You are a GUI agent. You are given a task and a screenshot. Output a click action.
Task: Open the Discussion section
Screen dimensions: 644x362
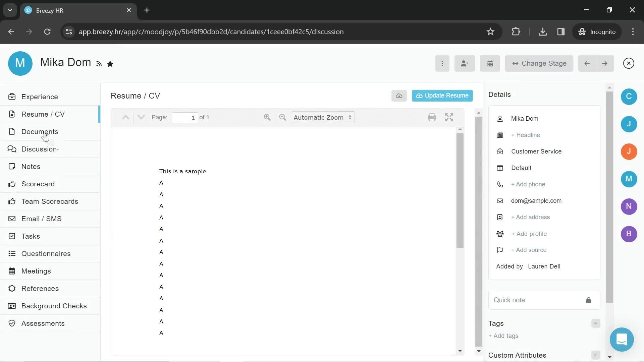[x=50, y=149]
